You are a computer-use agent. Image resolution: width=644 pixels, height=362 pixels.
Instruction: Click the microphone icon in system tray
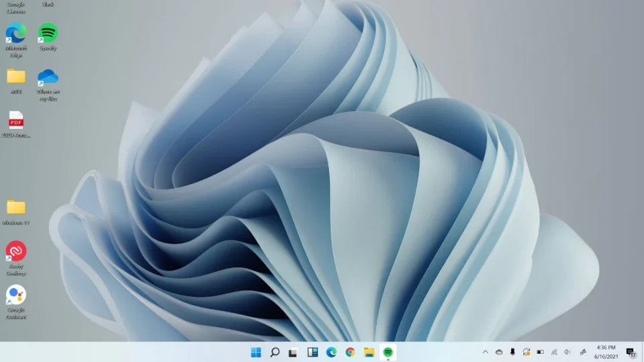513,352
